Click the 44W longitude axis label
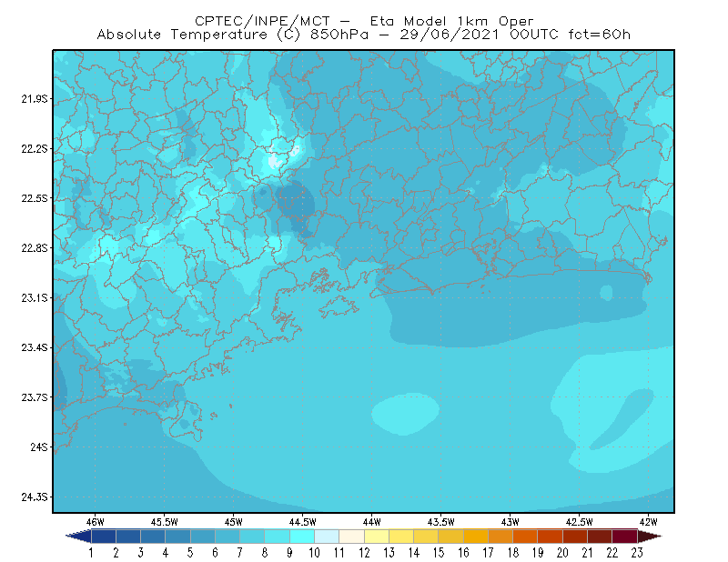The height and width of the screenshot is (562, 728). (x=371, y=522)
